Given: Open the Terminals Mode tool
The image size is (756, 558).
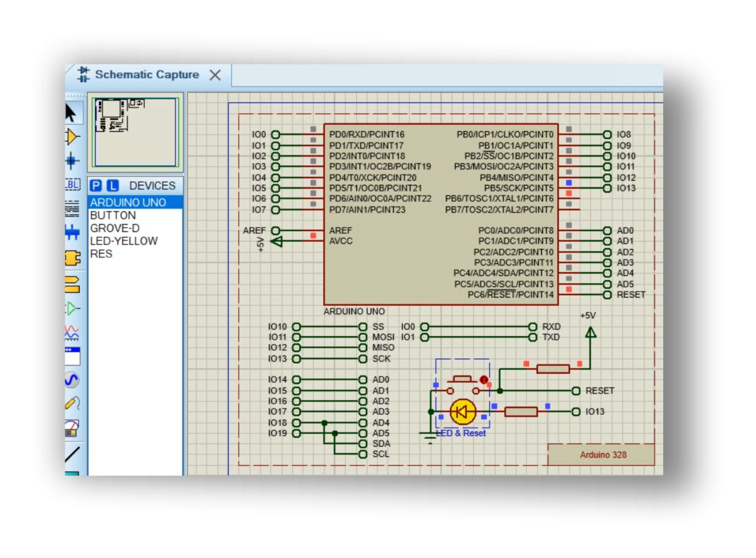Looking at the screenshot, I should coord(72,284).
